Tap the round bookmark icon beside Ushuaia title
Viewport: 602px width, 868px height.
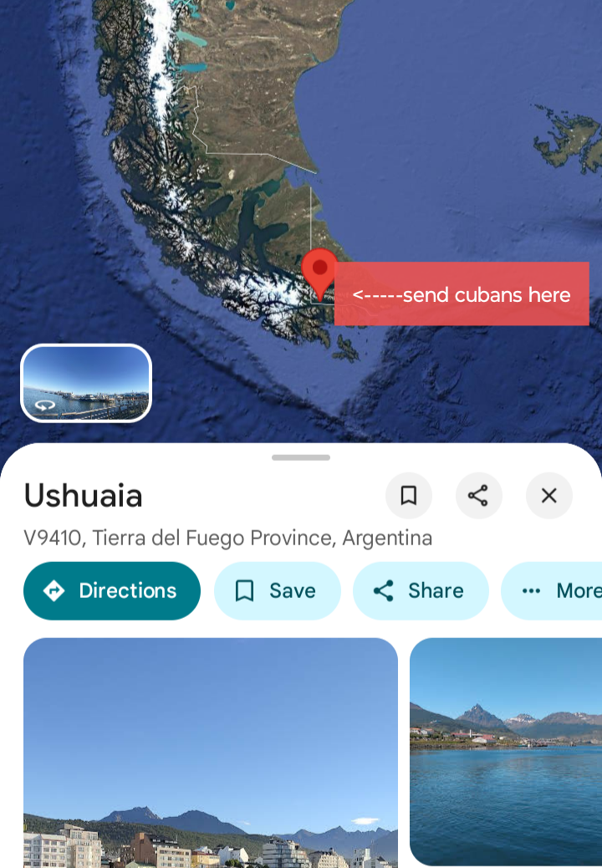click(x=409, y=495)
